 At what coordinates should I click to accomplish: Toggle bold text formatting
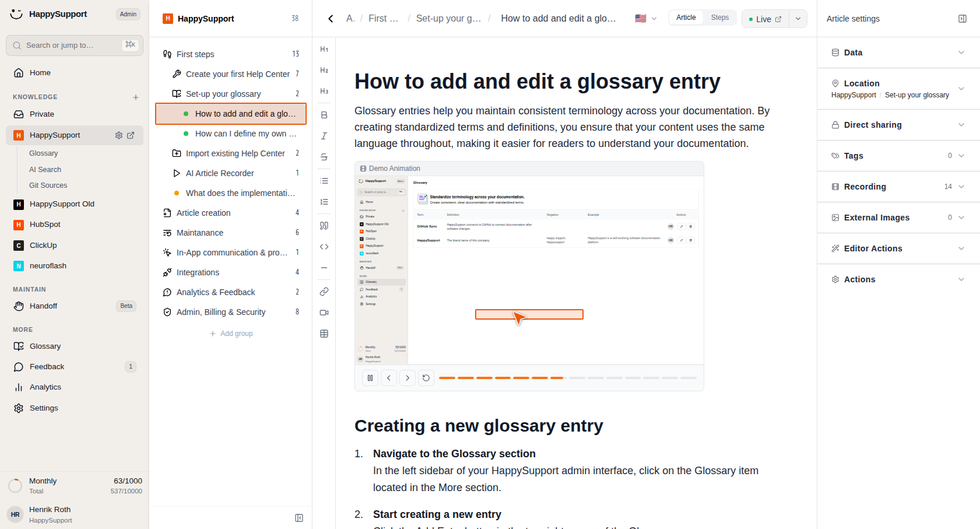point(324,115)
